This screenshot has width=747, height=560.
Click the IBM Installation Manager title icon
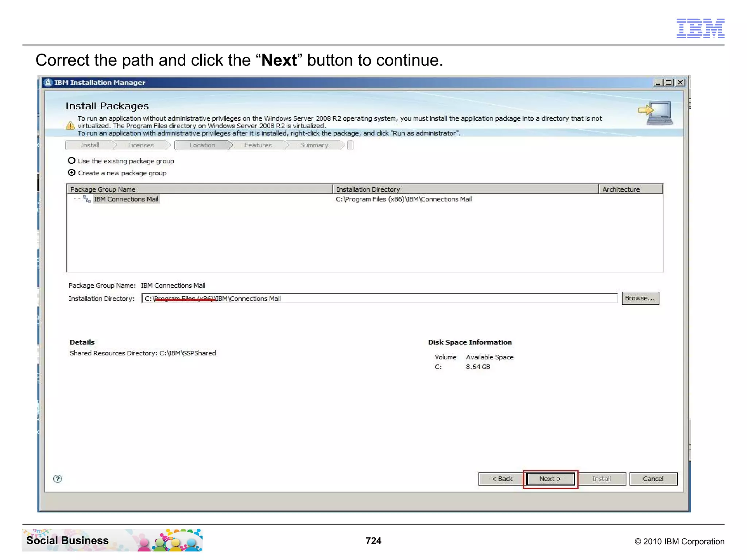click(48, 82)
